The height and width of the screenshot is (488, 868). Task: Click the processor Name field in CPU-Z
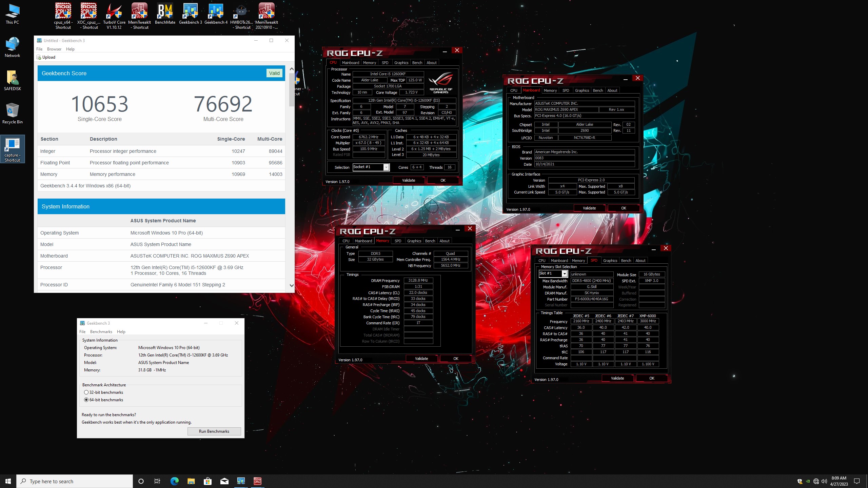[388, 74]
